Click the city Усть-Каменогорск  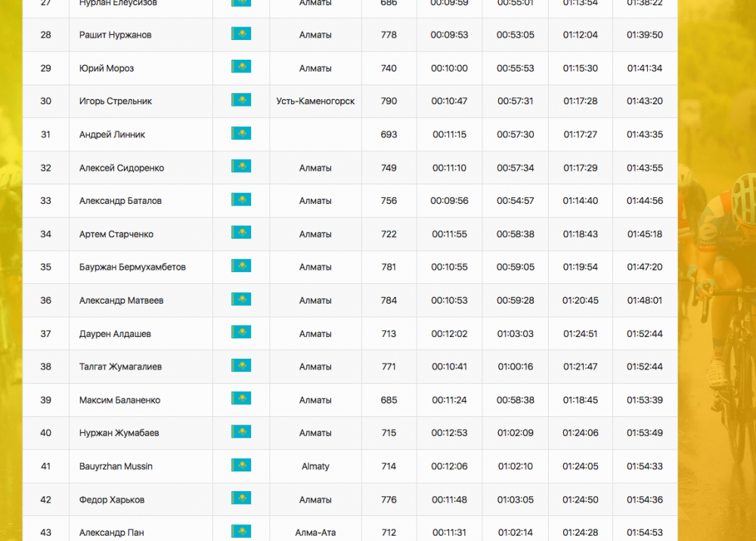point(315,101)
